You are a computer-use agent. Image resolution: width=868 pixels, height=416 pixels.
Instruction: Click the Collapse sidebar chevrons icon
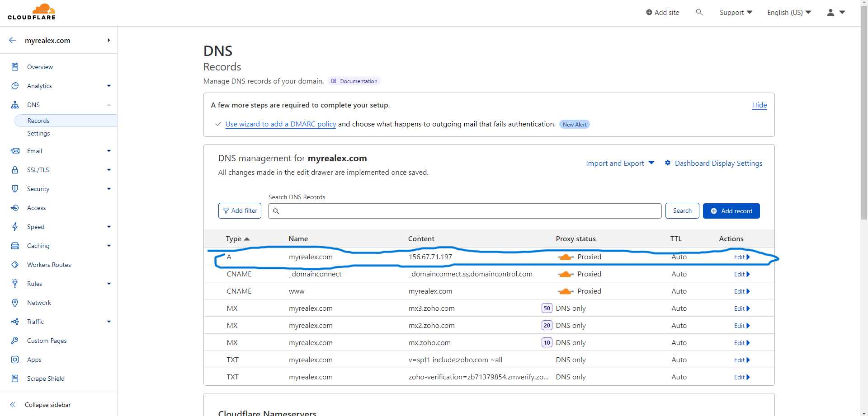click(x=13, y=405)
